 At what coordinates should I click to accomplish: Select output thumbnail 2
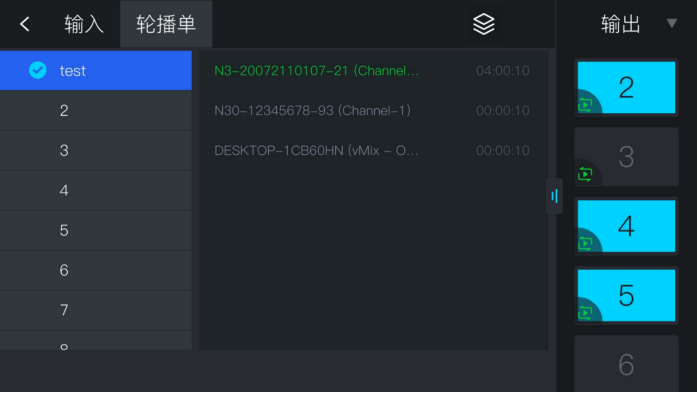pos(626,87)
